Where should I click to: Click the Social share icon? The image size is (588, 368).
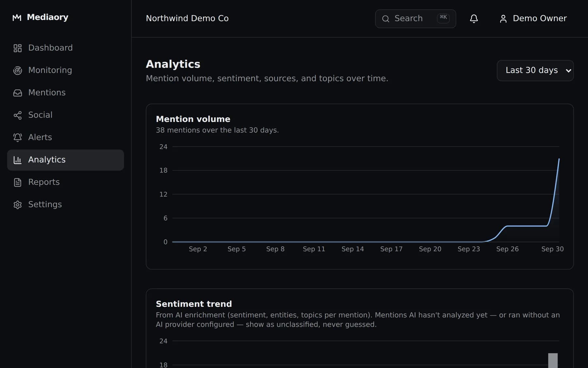coord(18,115)
